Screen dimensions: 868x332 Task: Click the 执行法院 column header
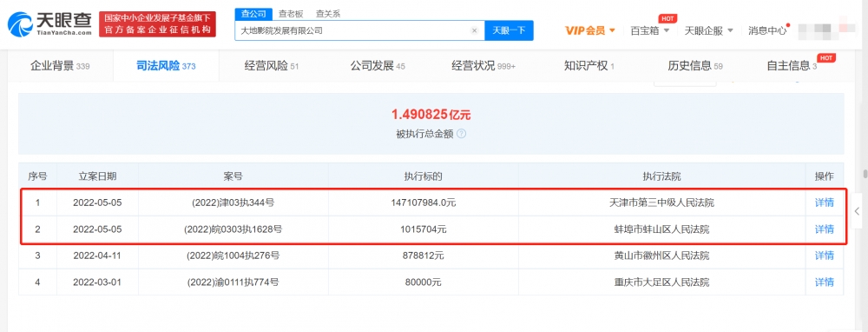[661, 176]
